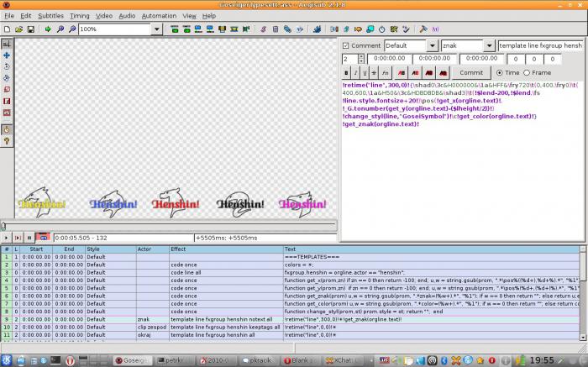Image resolution: width=588 pixels, height=367 pixels.
Task: Open the File menu
Action: pos(9,16)
